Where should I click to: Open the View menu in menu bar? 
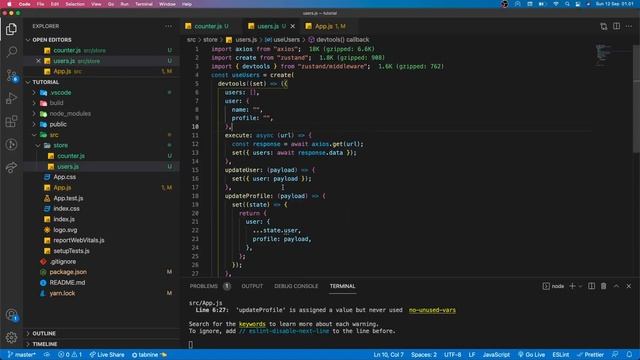pyautogui.click(x=96, y=4)
